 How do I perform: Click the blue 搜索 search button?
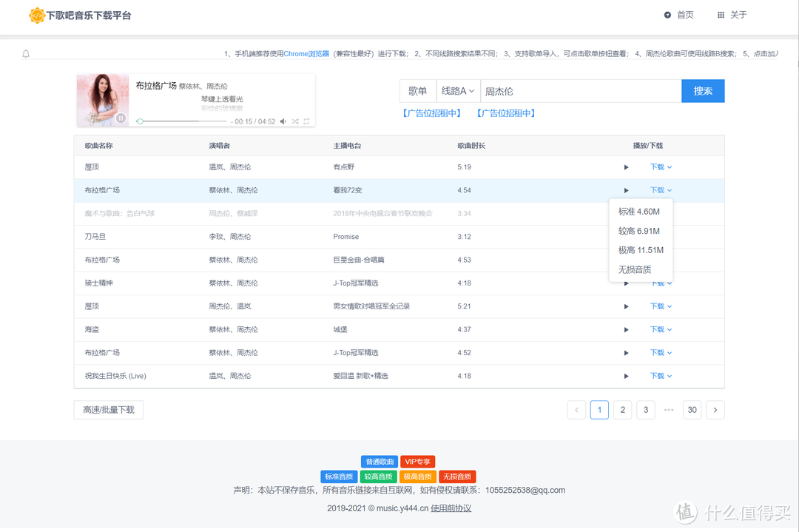coord(703,91)
